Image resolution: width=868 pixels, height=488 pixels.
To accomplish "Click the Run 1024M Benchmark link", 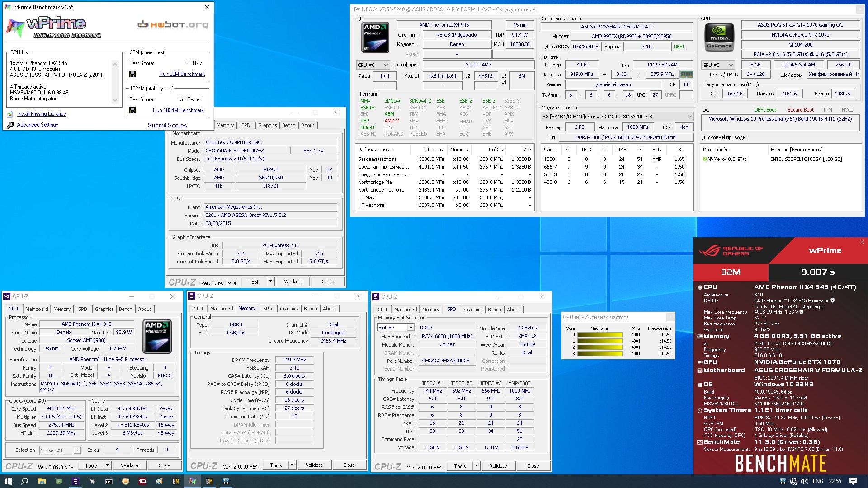I will click(178, 110).
